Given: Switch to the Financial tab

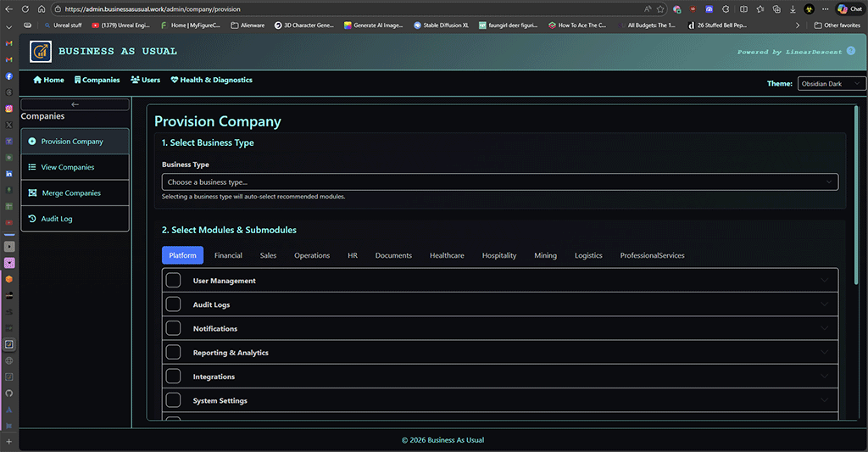Looking at the screenshot, I should pyautogui.click(x=228, y=255).
